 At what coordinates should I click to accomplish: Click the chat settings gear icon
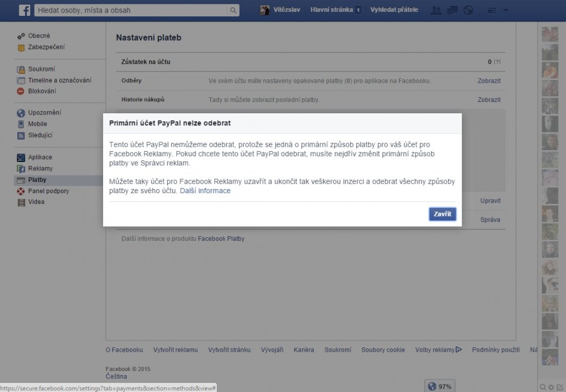[551, 387]
